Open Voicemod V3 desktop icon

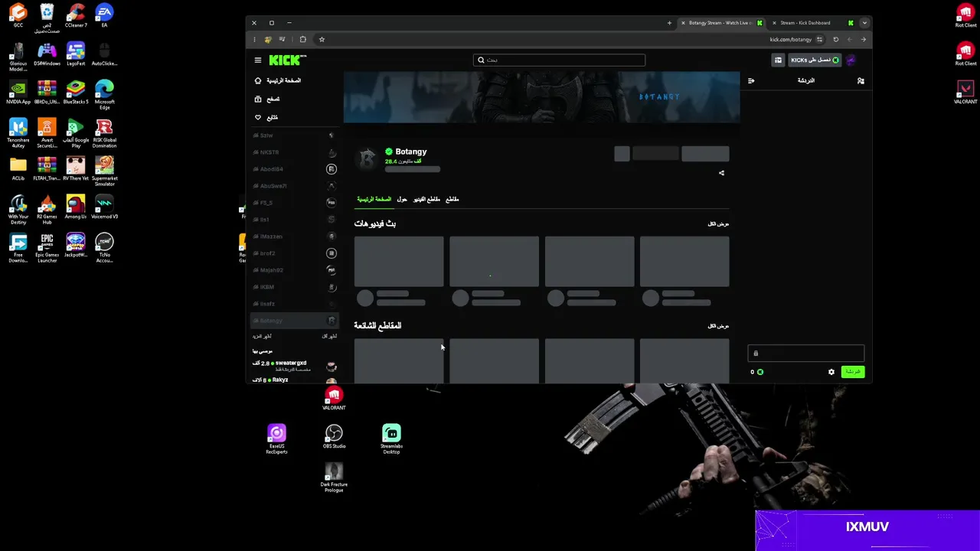point(104,207)
